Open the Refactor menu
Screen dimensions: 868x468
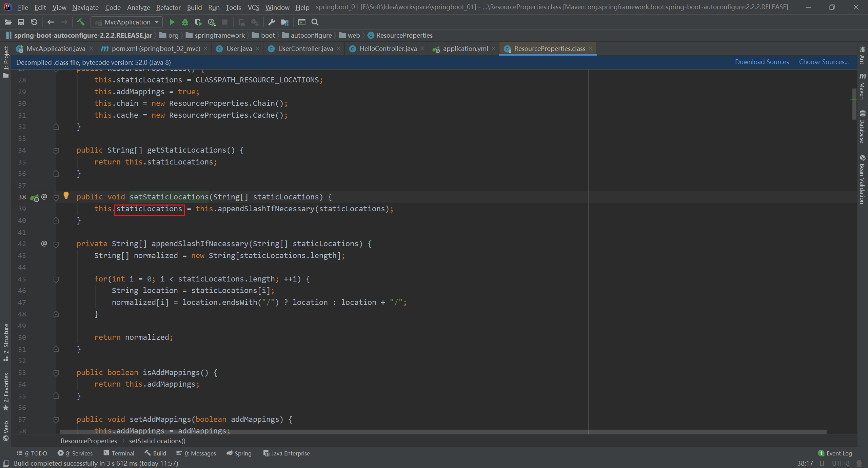[x=168, y=7]
